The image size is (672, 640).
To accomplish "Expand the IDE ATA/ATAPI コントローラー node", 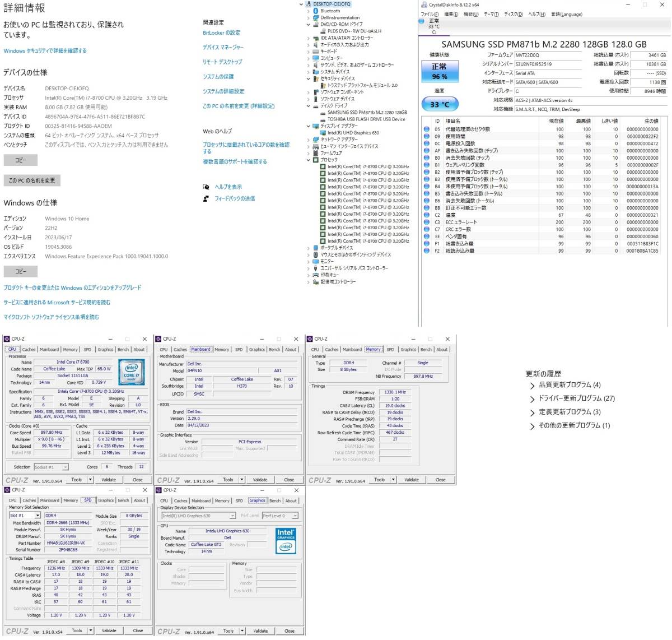I will [x=308, y=38].
